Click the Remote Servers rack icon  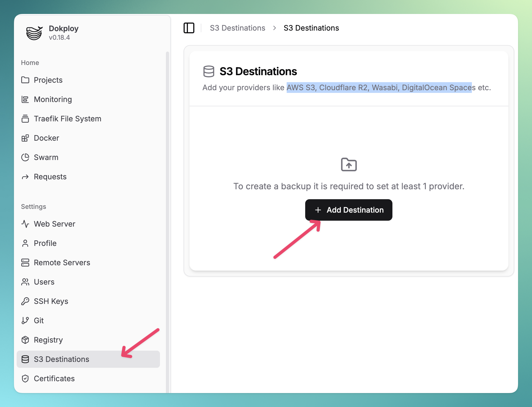click(x=25, y=263)
